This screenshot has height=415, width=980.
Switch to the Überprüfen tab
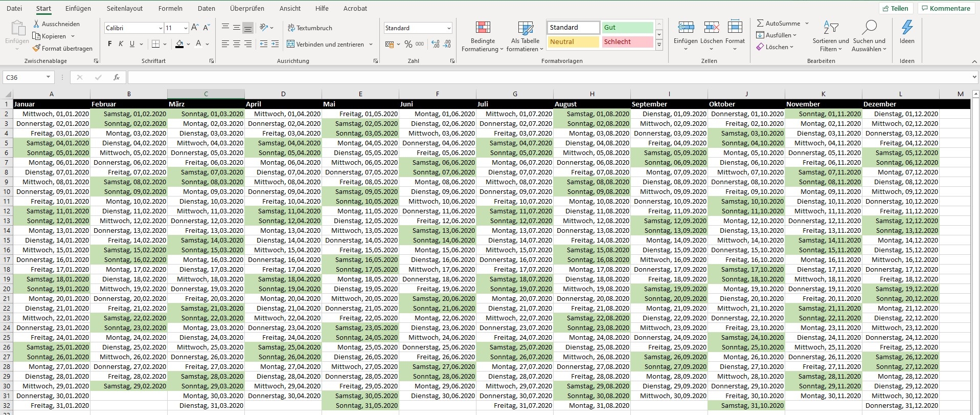click(247, 8)
